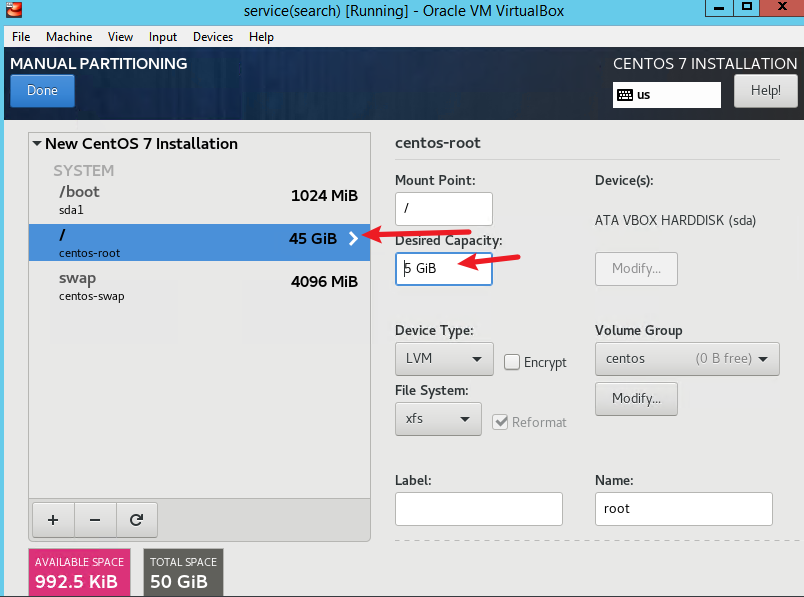804x597 pixels.
Task: Click the reload storage configuration icon
Action: point(136,520)
